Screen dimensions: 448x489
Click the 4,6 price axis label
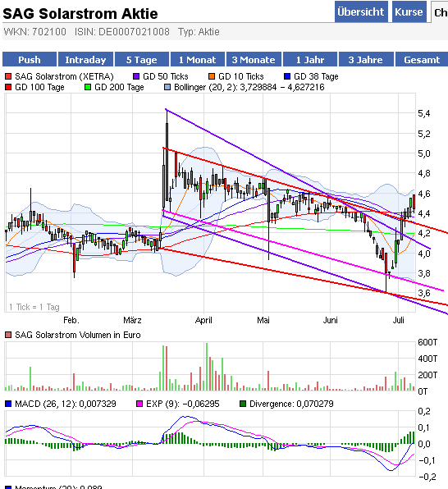pyautogui.click(x=424, y=194)
